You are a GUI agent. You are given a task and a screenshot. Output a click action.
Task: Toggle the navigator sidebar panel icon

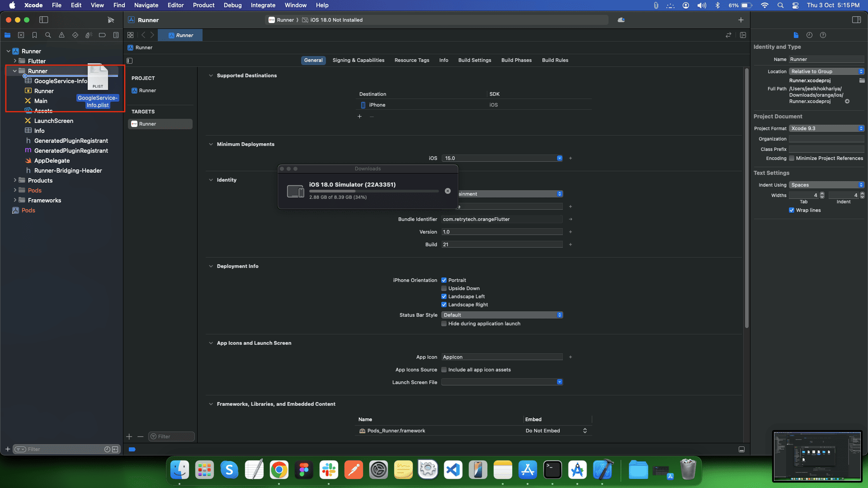[x=44, y=20]
